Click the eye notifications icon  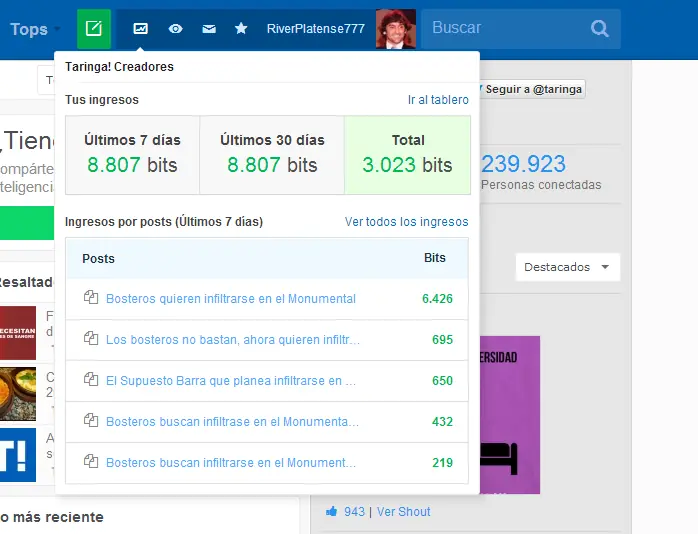(x=175, y=29)
